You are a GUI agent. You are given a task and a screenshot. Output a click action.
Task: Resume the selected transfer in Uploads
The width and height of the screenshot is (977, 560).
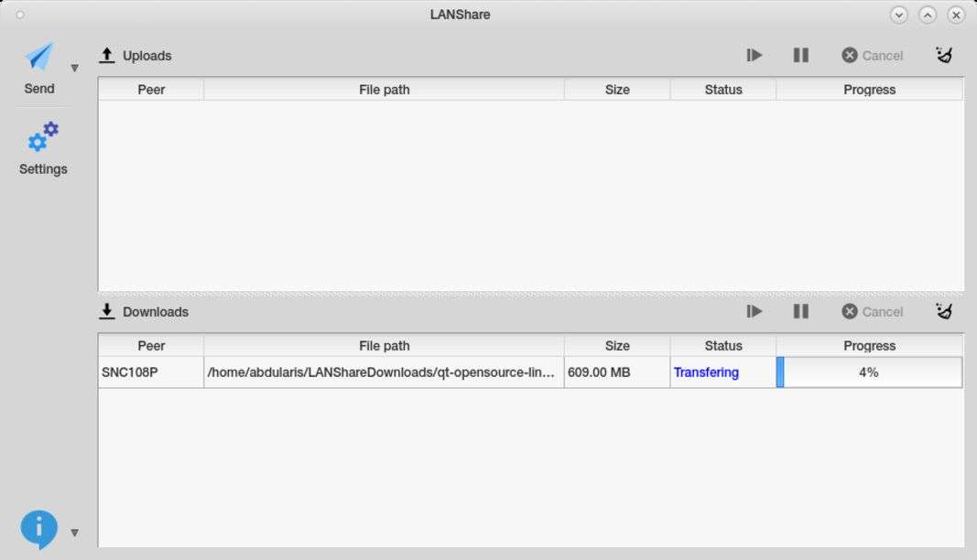pyautogui.click(x=754, y=56)
